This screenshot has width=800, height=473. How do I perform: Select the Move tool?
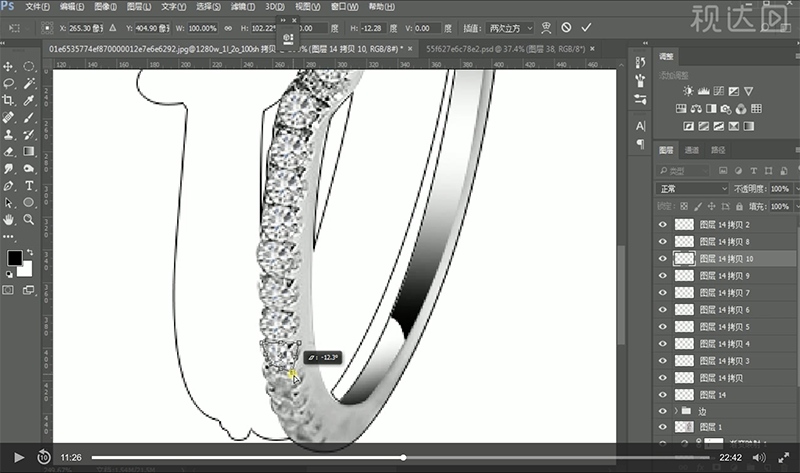point(8,66)
